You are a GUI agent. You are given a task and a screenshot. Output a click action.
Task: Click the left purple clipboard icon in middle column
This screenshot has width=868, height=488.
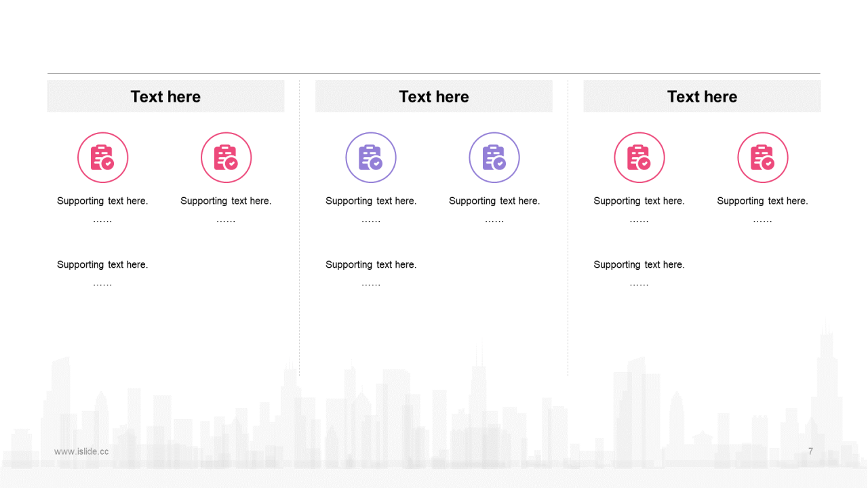[x=371, y=157]
